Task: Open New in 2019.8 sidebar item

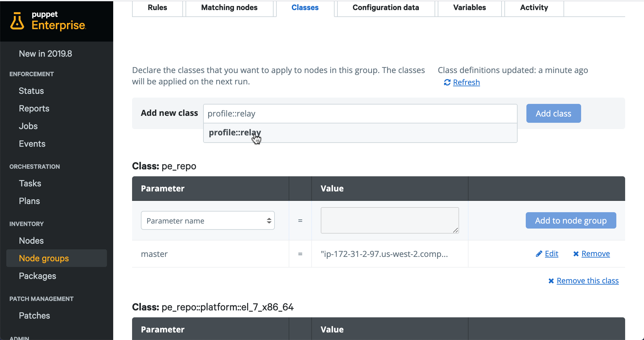Action: pyautogui.click(x=46, y=54)
